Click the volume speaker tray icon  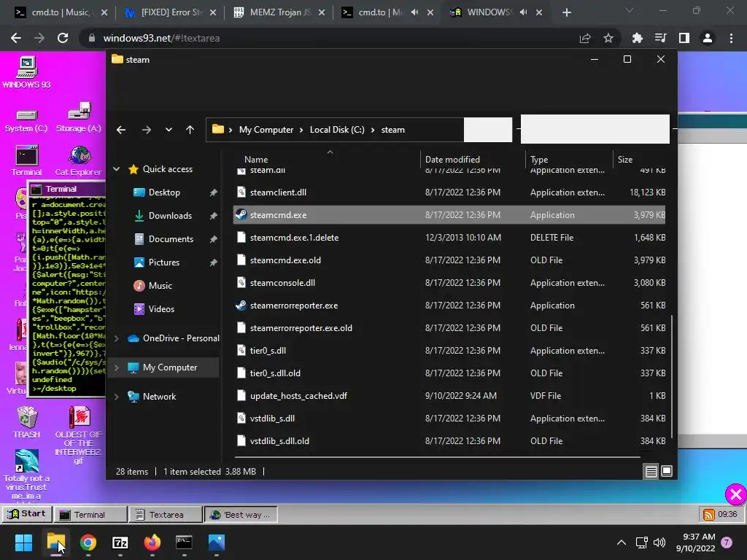tap(659, 542)
